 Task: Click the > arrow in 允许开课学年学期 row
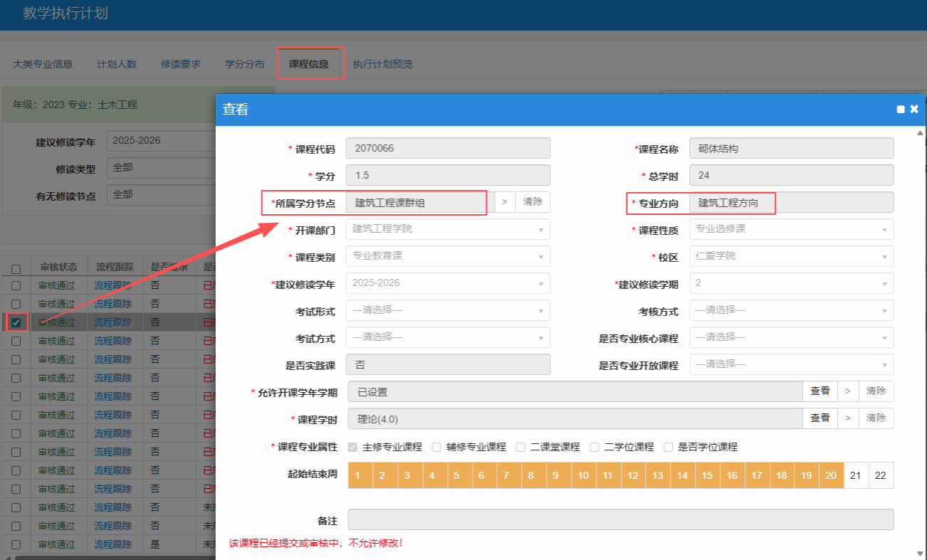point(847,391)
